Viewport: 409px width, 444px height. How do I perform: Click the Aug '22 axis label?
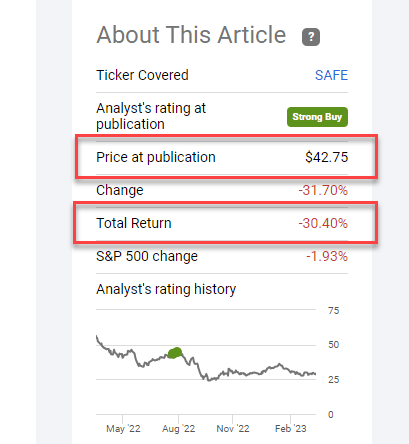[x=179, y=429]
